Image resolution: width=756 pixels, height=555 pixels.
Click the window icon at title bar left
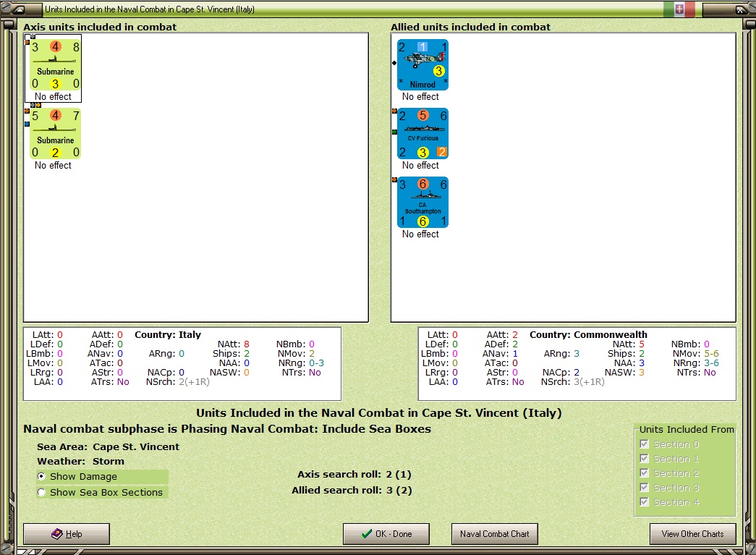tap(20, 9)
